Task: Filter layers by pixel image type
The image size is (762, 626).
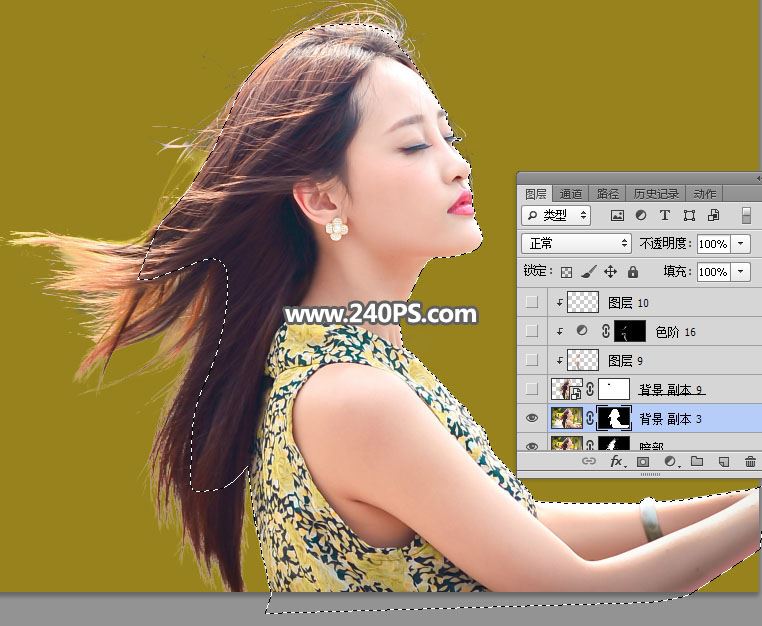Action: point(617,216)
